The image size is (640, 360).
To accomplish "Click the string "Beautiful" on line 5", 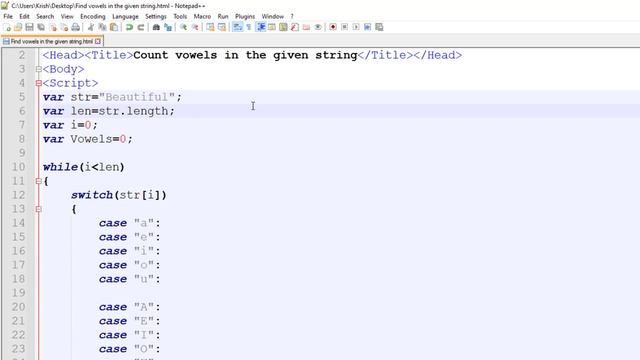I will point(137,97).
